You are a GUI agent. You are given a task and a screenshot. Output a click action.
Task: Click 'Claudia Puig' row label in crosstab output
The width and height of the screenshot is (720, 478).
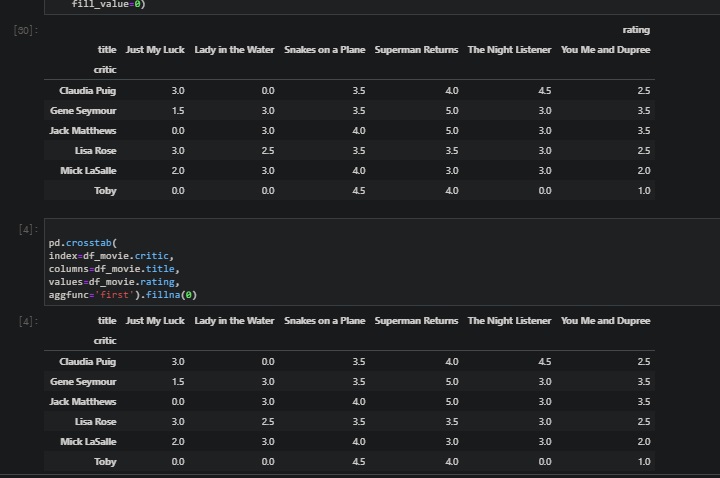coord(88,361)
